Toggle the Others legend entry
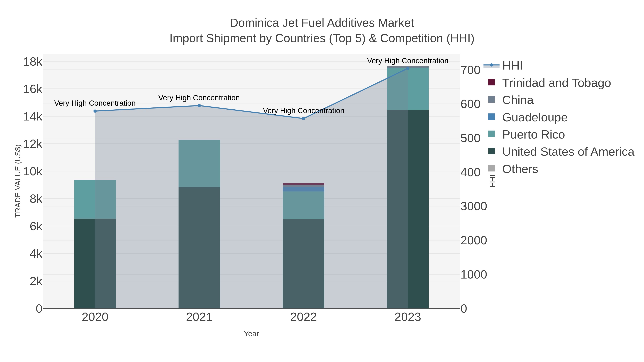 (513, 169)
